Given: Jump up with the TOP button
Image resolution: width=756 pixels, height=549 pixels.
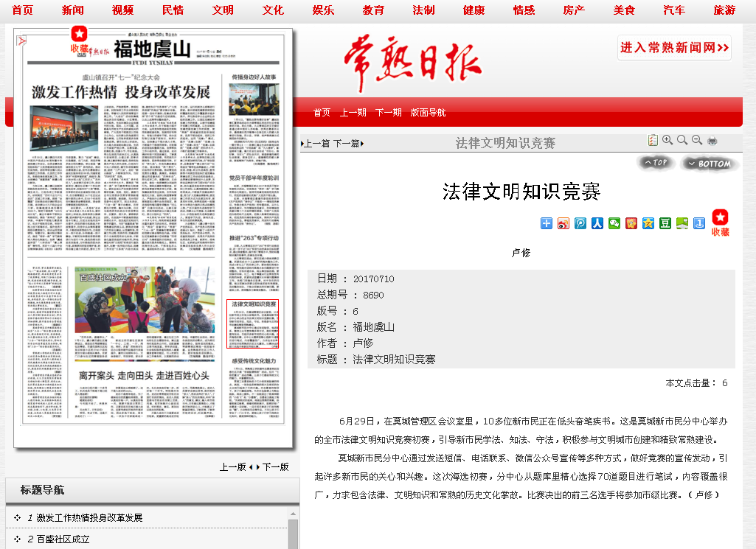Looking at the screenshot, I should pyautogui.click(x=656, y=163).
